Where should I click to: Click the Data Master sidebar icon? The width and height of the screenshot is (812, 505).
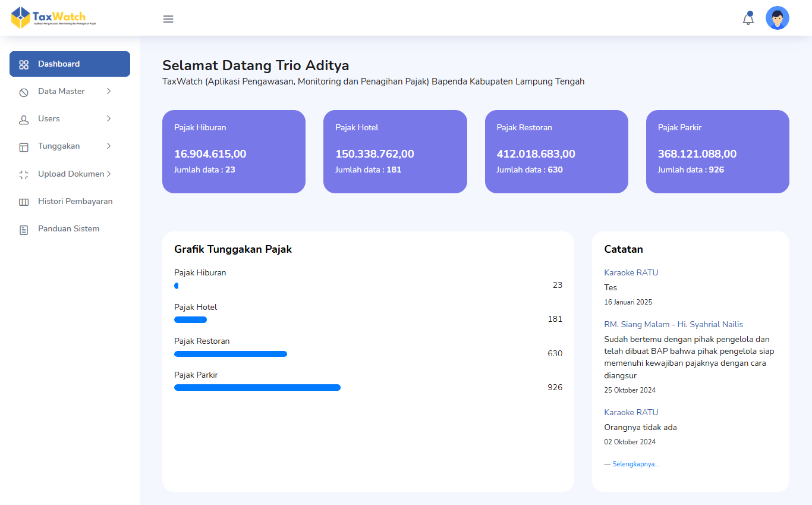click(x=24, y=92)
